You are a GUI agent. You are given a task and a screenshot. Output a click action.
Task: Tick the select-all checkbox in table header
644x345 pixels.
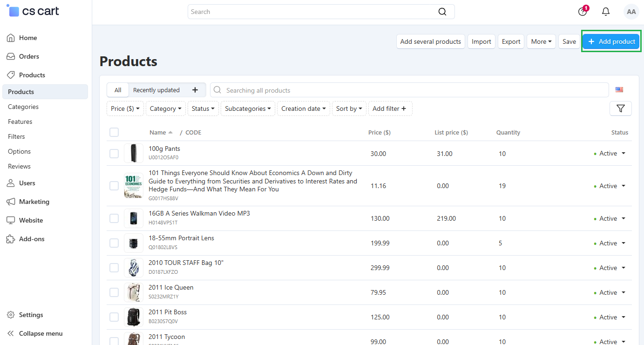pos(114,132)
